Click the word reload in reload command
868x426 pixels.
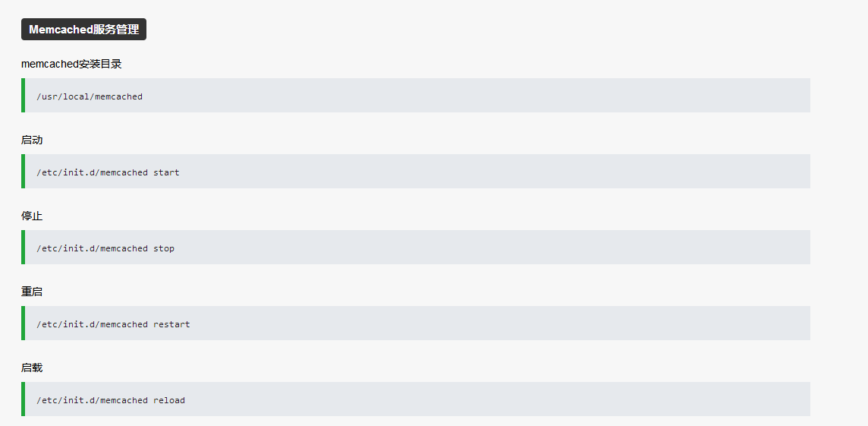click(169, 400)
